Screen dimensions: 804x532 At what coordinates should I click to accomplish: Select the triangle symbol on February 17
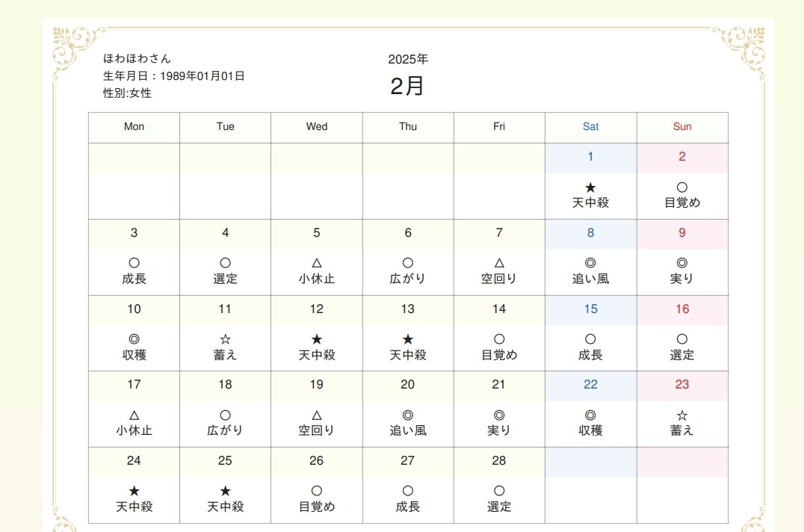point(134,415)
